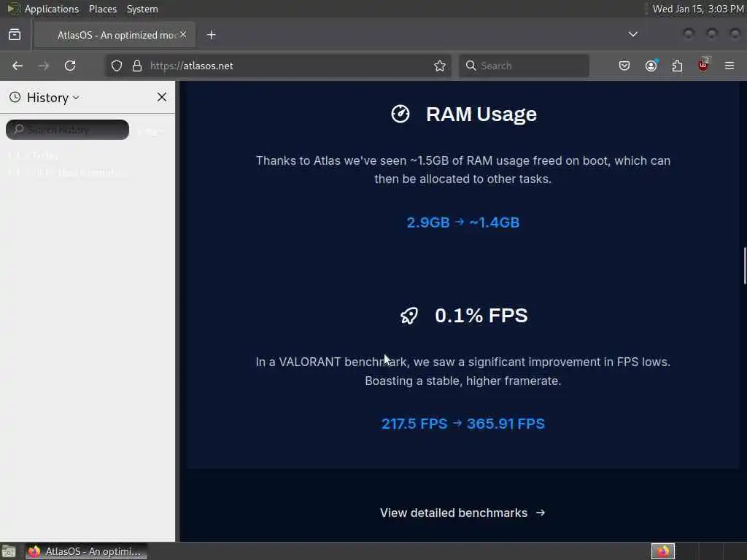The height and width of the screenshot is (560, 747).
Task: Close the AtlasOS tab
Action: (183, 34)
